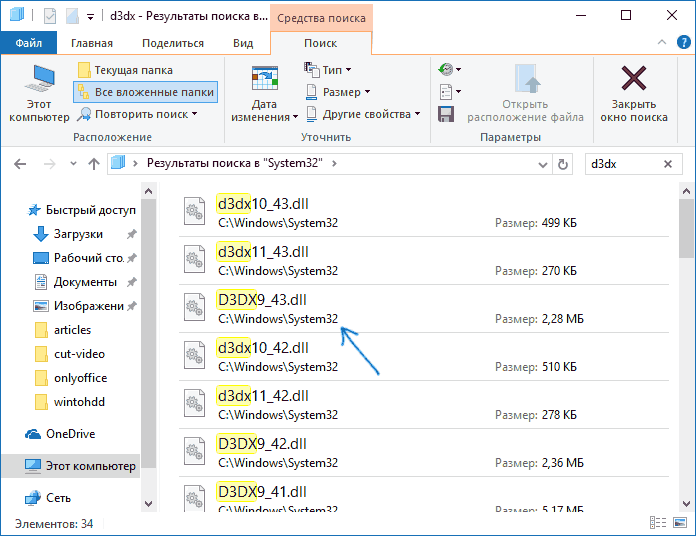Switch to the View ribbon tab
The image size is (696, 536).
tap(243, 43)
